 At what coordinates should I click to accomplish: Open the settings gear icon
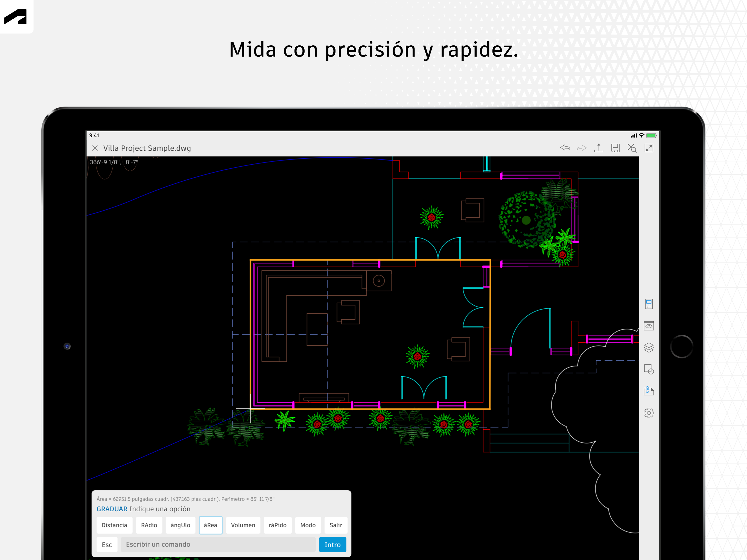[649, 413]
